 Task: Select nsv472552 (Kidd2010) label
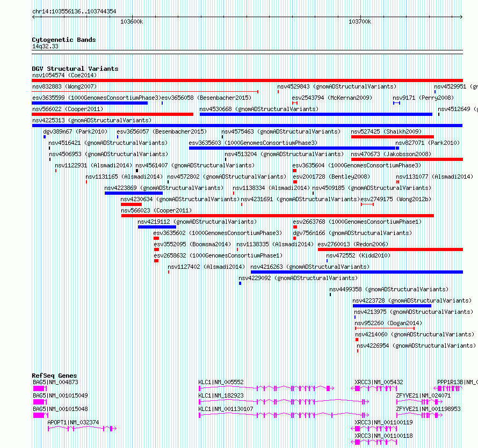click(x=358, y=255)
